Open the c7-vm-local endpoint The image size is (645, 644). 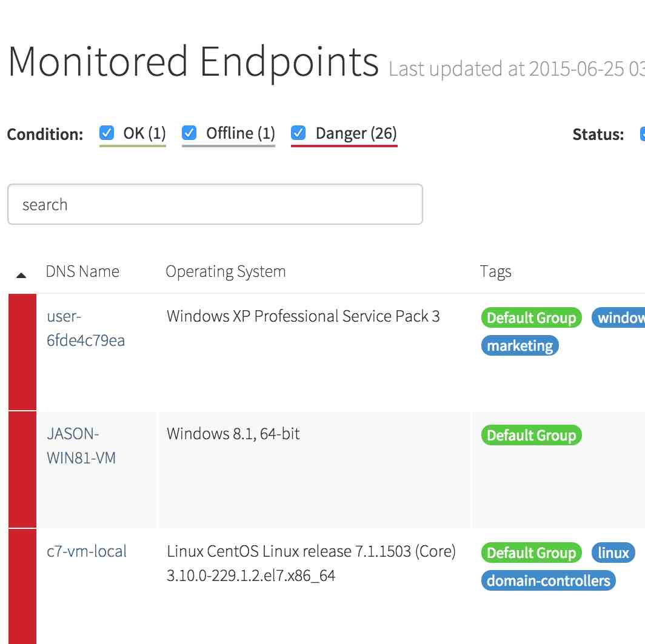click(87, 551)
